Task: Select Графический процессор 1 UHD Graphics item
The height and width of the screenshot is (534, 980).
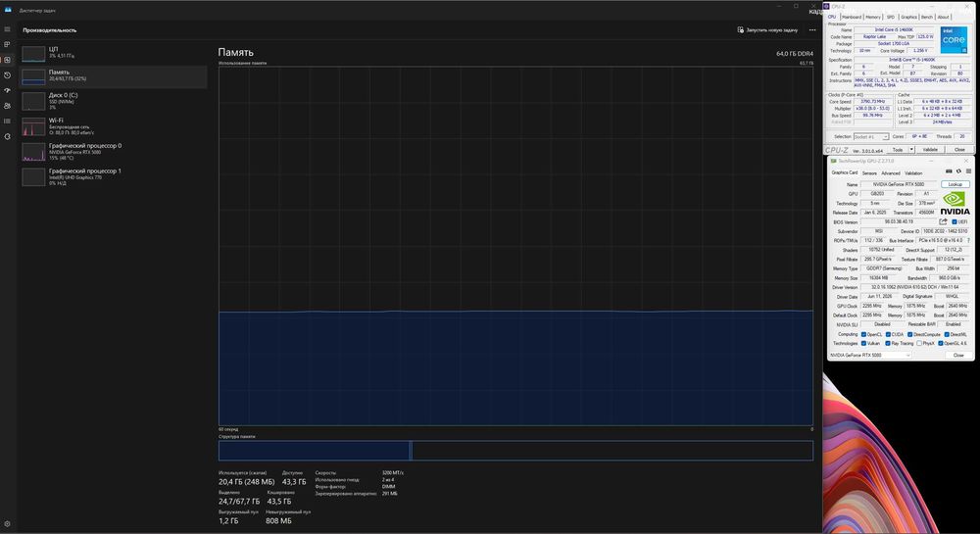Action: pyautogui.click(x=114, y=176)
